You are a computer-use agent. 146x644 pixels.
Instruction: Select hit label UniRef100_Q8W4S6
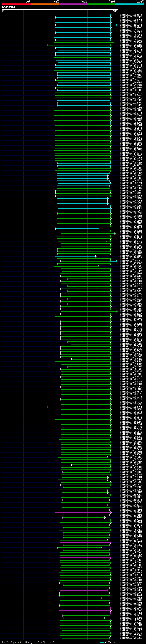(x=131, y=548)
